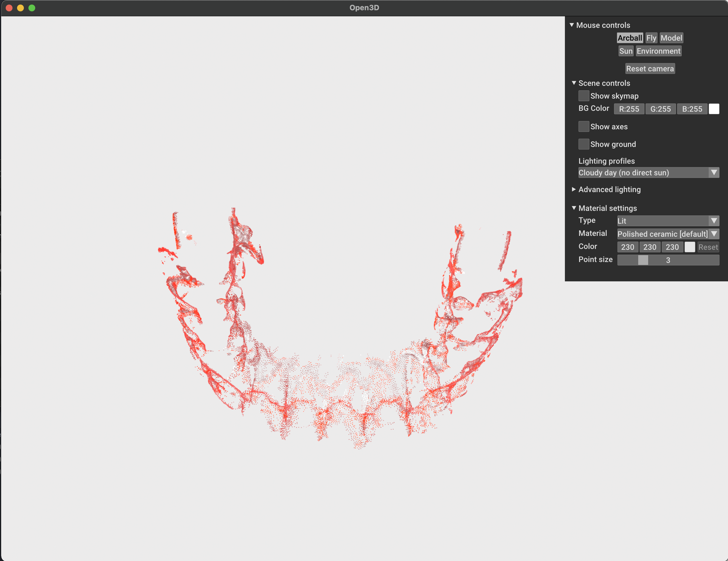The height and width of the screenshot is (561, 728).
Task: Enable the Show skymap checkbox
Action: (583, 96)
